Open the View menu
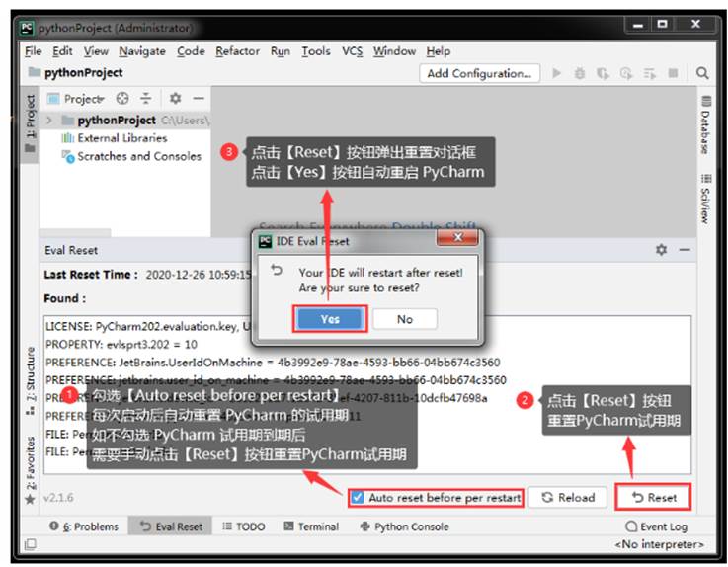This screenshot has height=567, width=728. click(x=96, y=51)
